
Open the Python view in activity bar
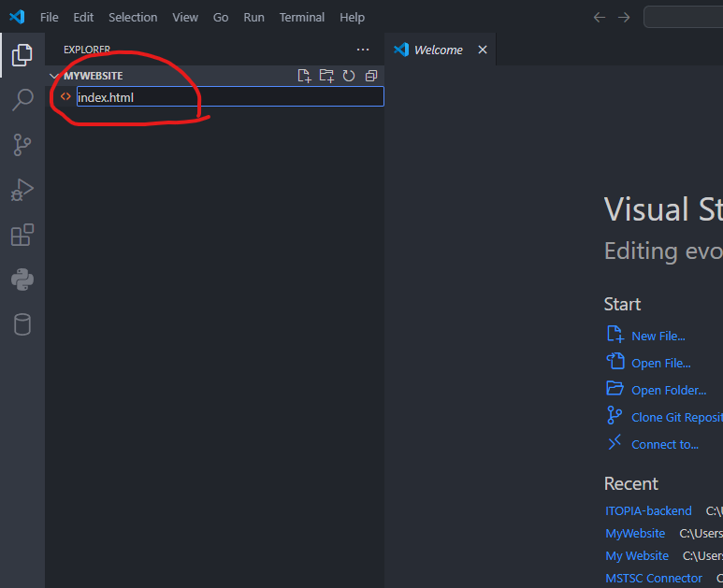coord(22,280)
